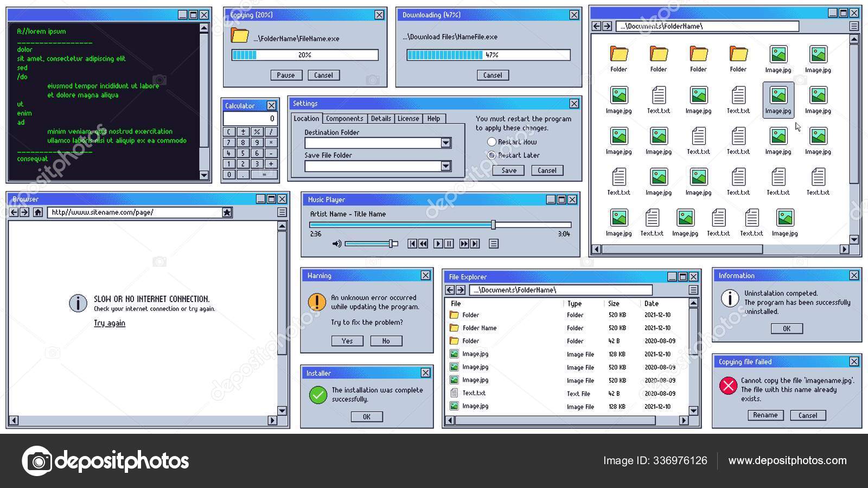868x488 pixels.
Task: Click the equals key on the Calculator
Action: click(x=264, y=175)
